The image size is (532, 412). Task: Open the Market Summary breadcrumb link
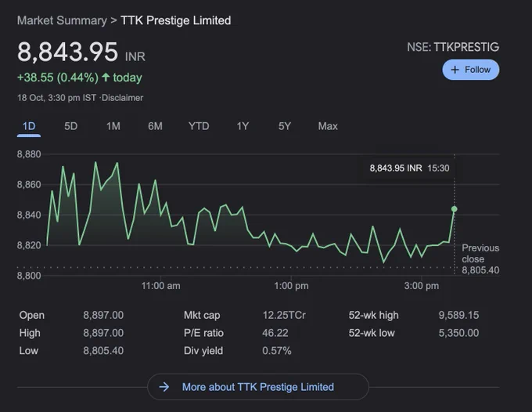tap(62, 20)
